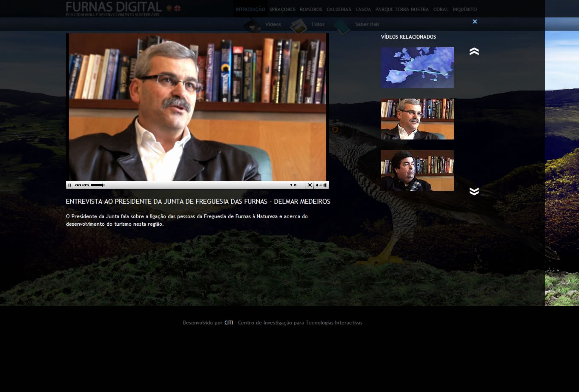
Task: Open the Saber Mais book icon
Action: pyautogui.click(x=342, y=27)
